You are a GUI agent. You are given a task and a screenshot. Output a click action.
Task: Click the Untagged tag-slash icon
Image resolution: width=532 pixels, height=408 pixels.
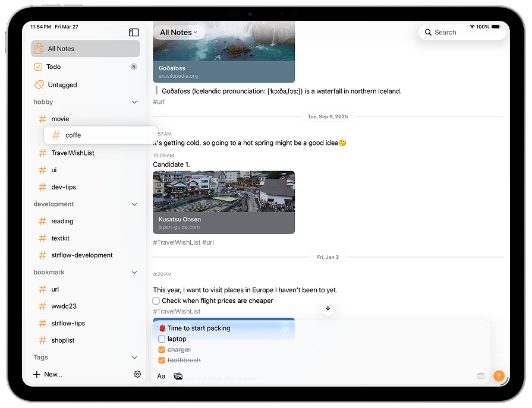[x=39, y=85]
